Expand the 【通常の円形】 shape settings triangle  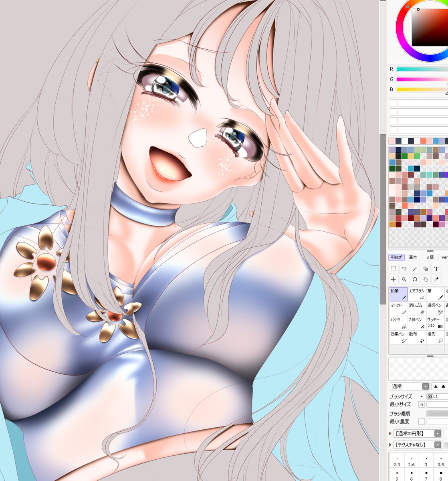point(391,434)
